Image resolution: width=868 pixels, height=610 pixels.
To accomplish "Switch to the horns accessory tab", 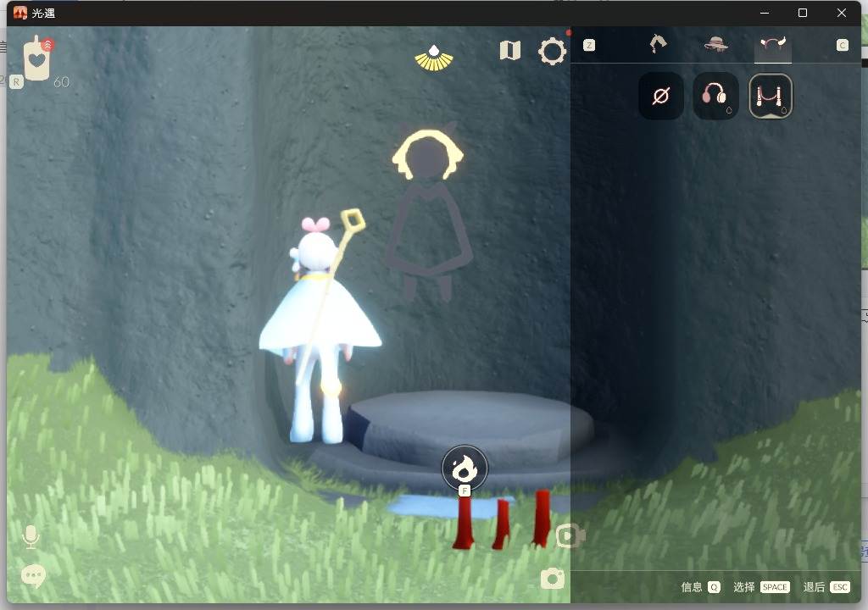I will pos(773,44).
